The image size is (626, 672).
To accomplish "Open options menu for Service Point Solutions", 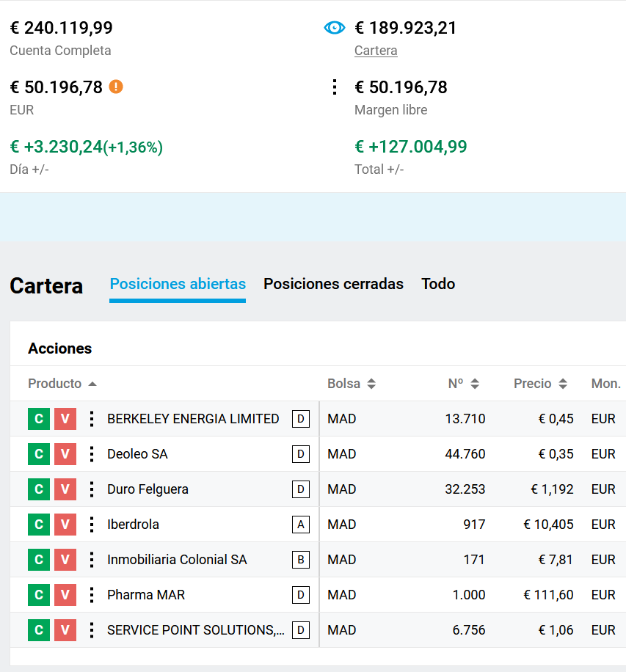I will click(x=91, y=629).
